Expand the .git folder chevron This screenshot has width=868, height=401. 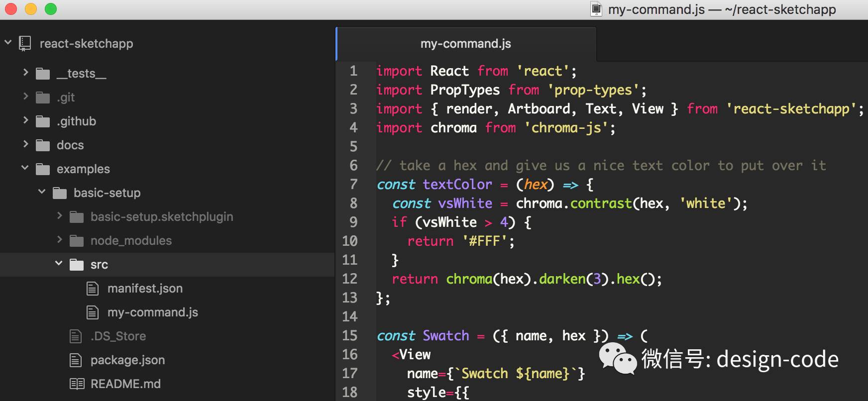[26, 97]
